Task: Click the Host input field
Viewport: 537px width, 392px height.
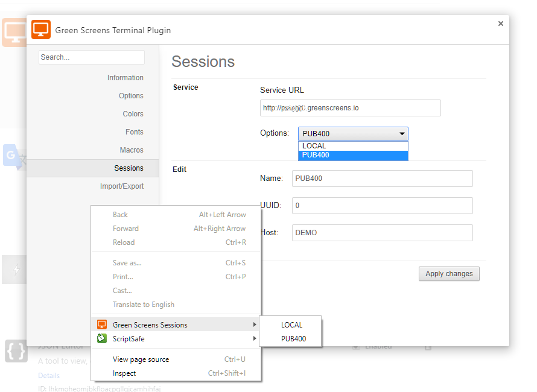Action: coord(382,233)
